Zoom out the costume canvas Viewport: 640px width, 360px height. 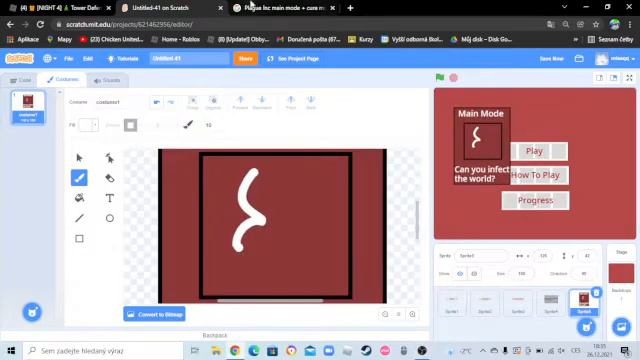click(x=385, y=314)
